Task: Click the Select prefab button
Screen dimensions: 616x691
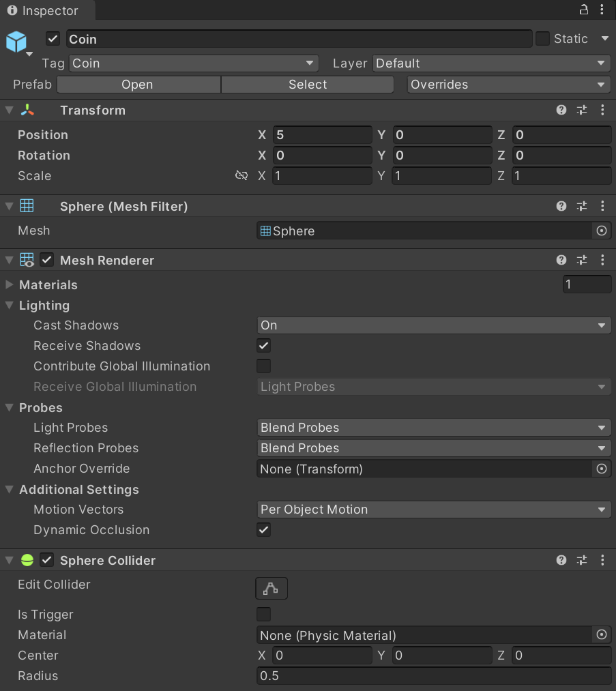Action: click(307, 85)
